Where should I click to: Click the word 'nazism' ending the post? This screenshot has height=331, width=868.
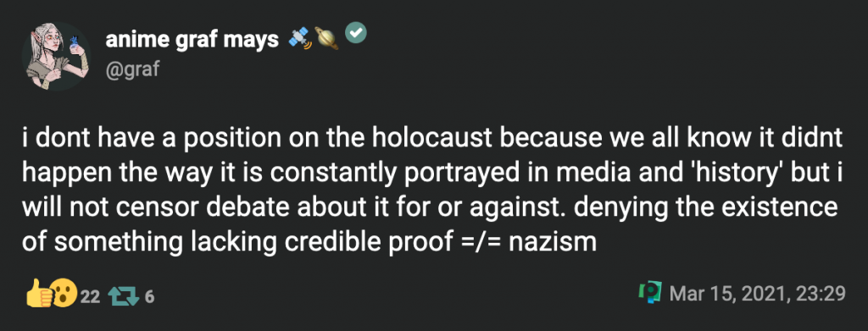(x=553, y=242)
